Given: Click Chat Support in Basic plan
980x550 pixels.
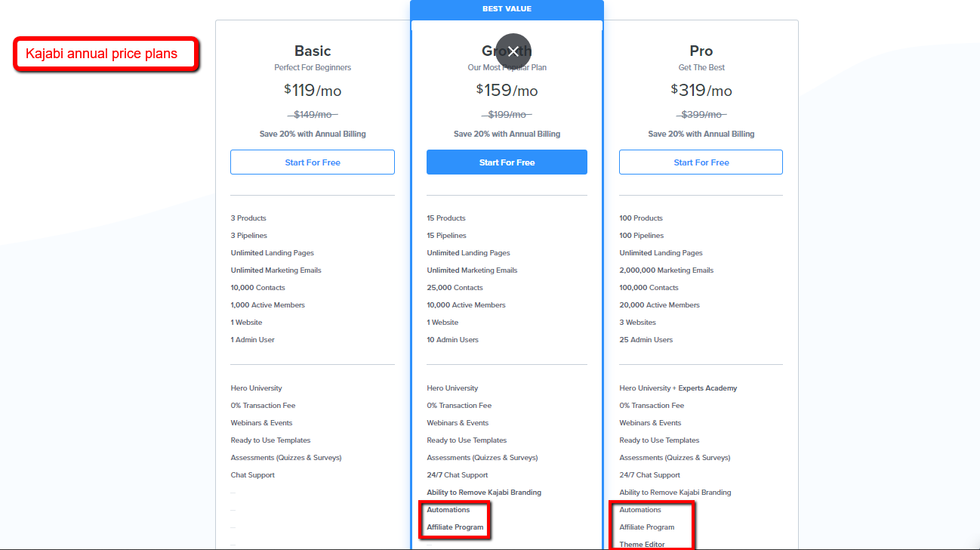Looking at the screenshot, I should pos(253,475).
